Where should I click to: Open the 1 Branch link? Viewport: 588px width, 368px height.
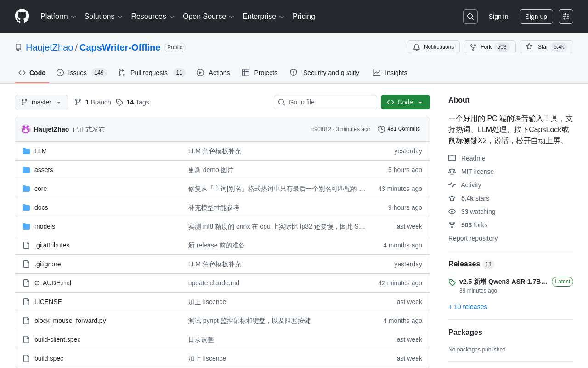[x=93, y=102]
